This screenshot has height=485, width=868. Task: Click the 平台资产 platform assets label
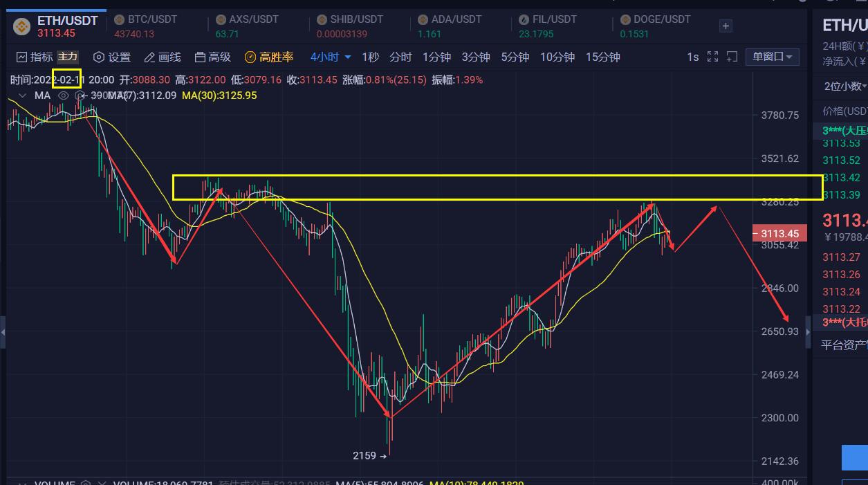tap(844, 345)
